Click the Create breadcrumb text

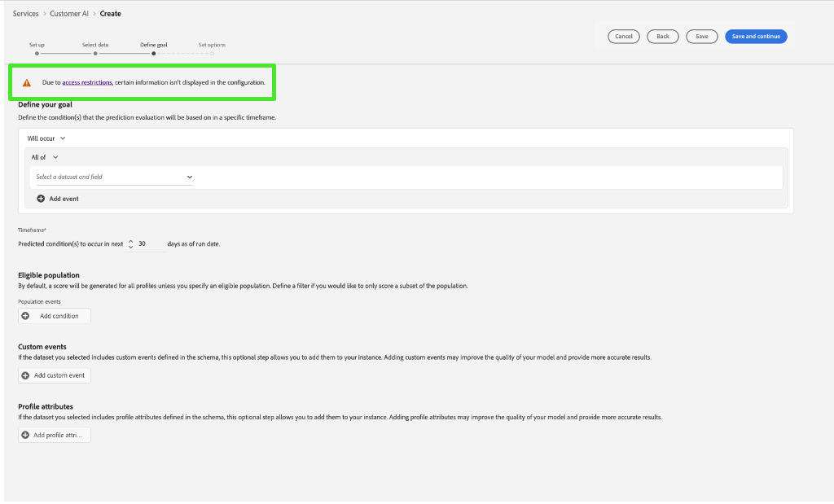[x=111, y=13]
